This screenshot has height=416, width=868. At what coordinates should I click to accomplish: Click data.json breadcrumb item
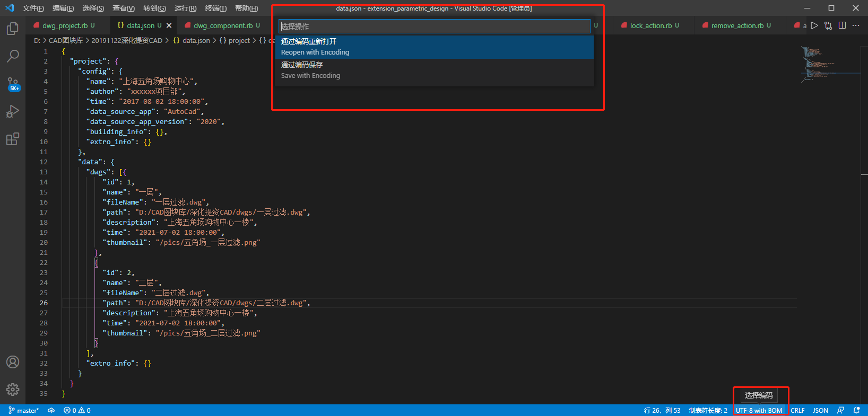click(x=191, y=40)
